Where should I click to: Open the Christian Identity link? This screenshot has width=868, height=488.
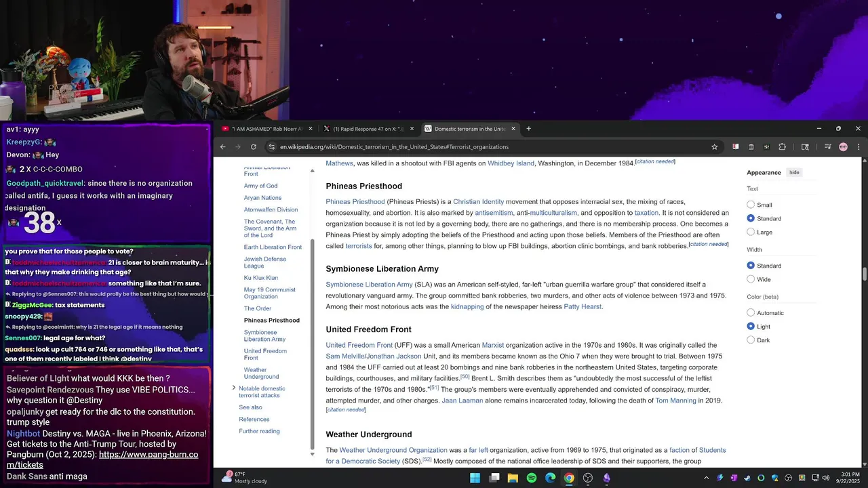tap(479, 202)
